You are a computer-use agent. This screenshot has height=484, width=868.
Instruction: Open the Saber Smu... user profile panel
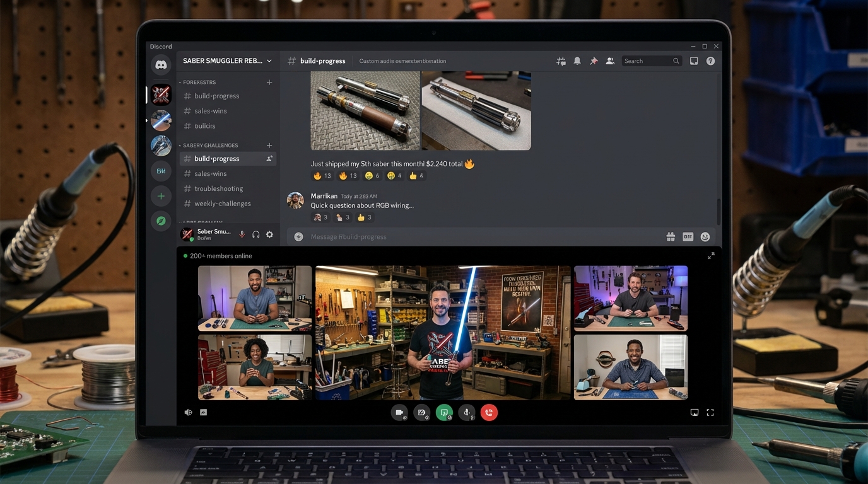click(207, 234)
